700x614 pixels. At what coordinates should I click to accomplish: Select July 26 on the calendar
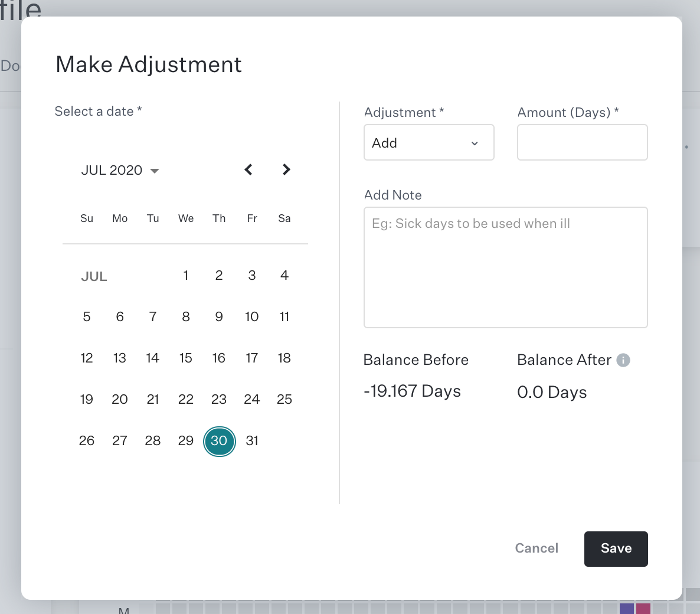tap(87, 441)
